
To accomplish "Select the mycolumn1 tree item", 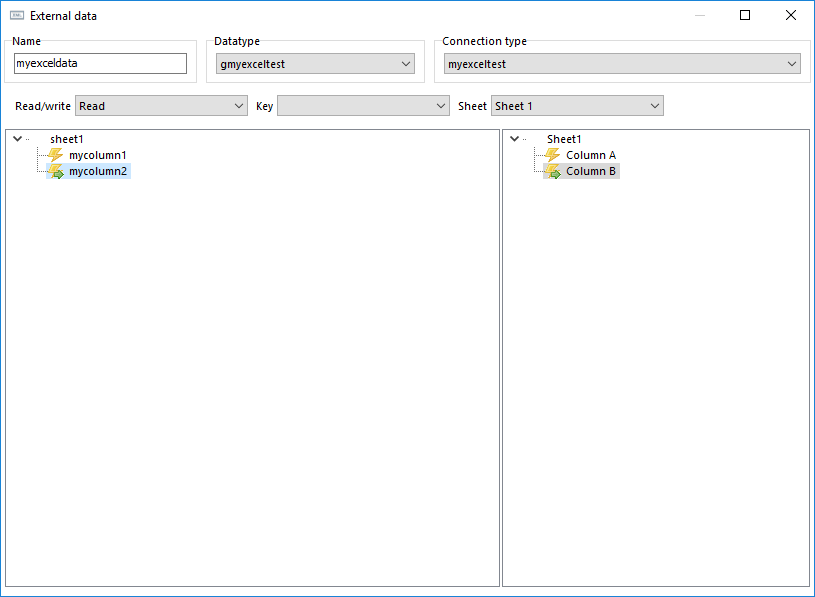I will pyautogui.click(x=98, y=155).
